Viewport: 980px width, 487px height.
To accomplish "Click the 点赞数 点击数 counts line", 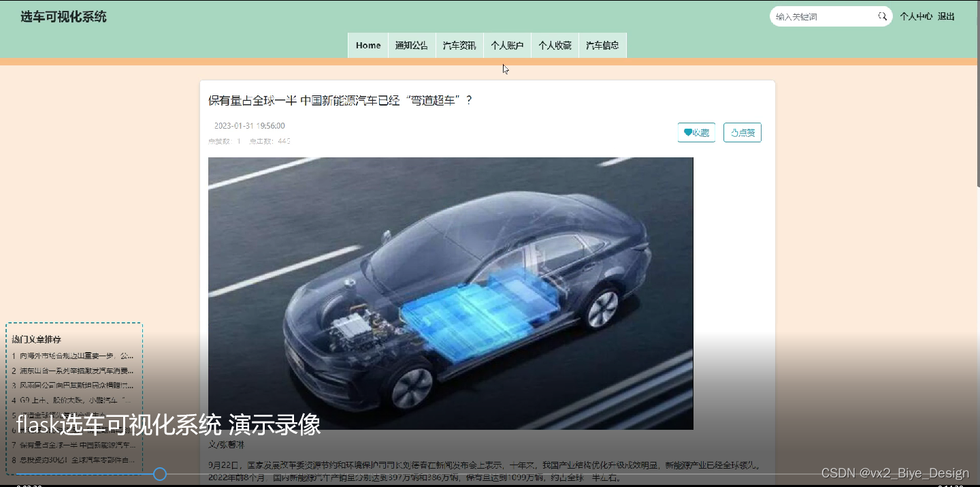I will click(249, 141).
